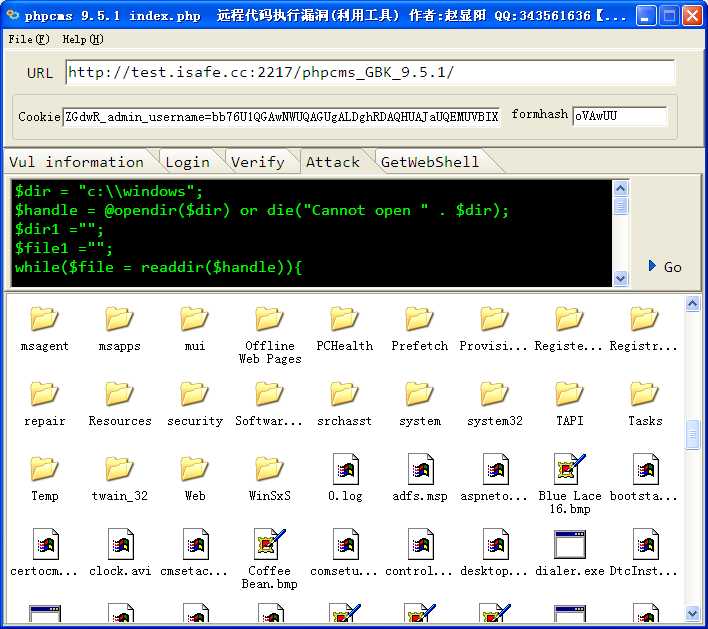The width and height of the screenshot is (708, 629).
Task: Click the mui folder icon
Action: [x=194, y=318]
